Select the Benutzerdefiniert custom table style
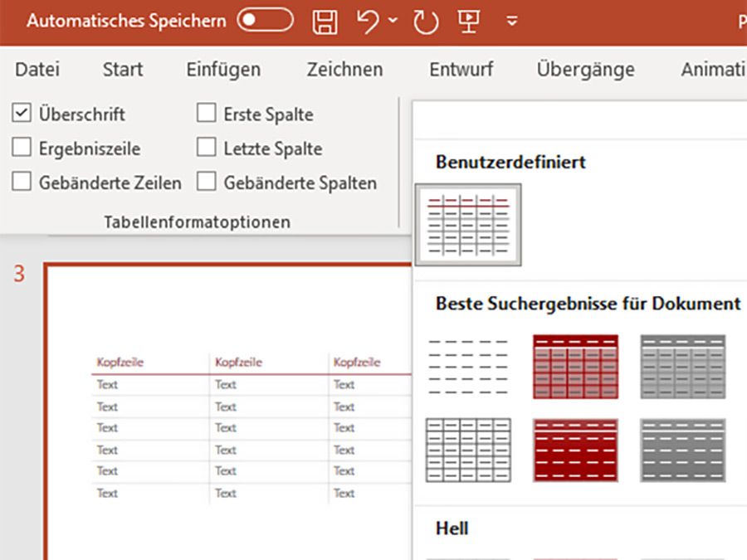 (468, 225)
